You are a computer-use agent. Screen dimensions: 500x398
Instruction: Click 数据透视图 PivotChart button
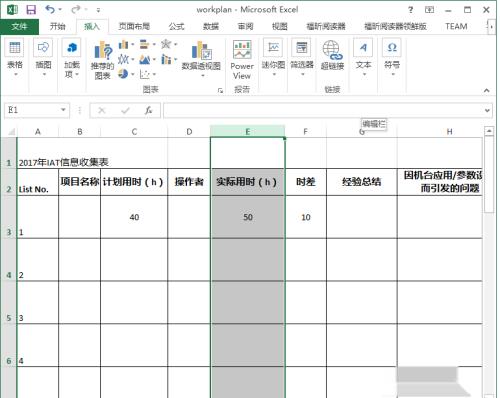(201, 55)
